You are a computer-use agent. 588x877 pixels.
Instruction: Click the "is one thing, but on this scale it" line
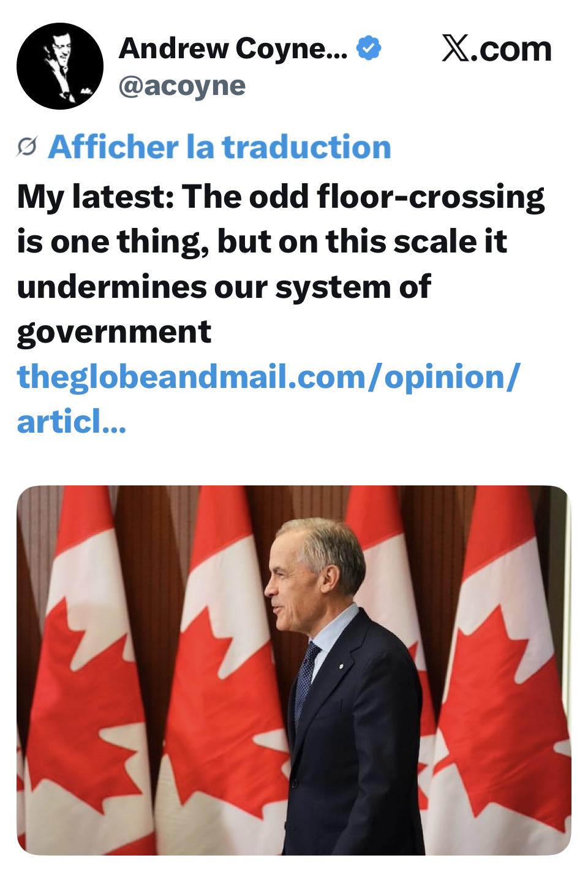(262, 241)
